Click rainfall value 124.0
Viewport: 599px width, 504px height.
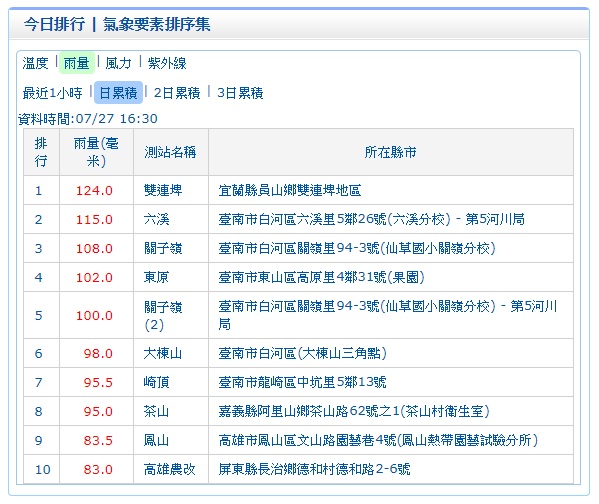pos(94,190)
